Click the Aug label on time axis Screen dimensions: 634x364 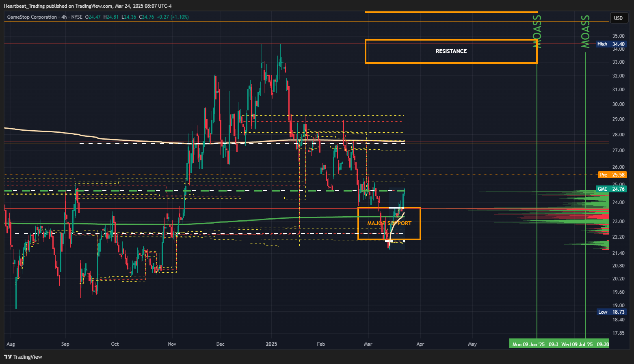pyautogui.click(x=11, y=344)
